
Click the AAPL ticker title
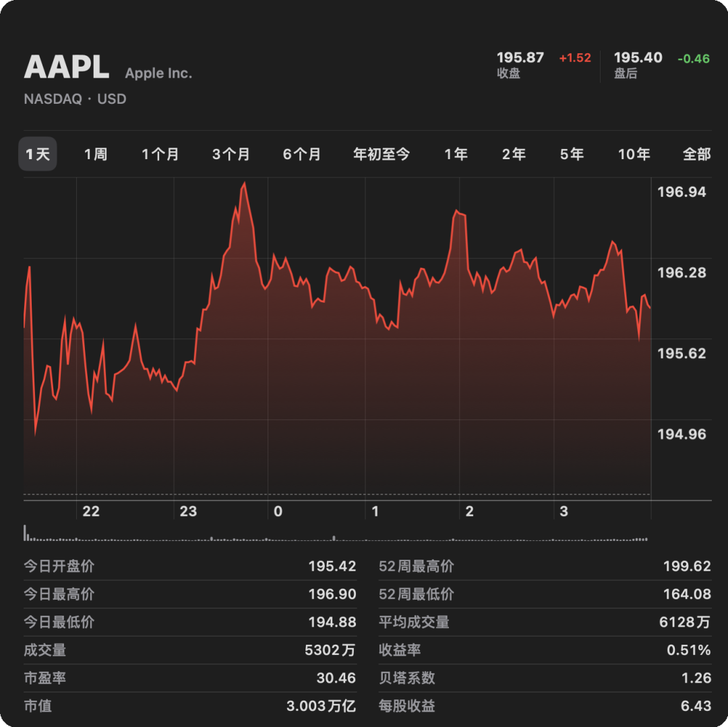[x=66, y=67]
